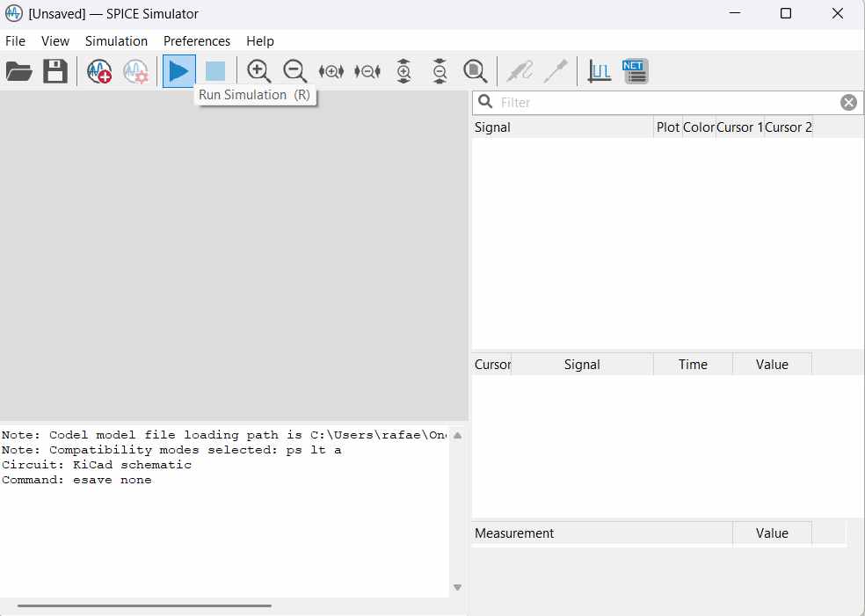Click the filter magnifier icon

click(485, 102)
